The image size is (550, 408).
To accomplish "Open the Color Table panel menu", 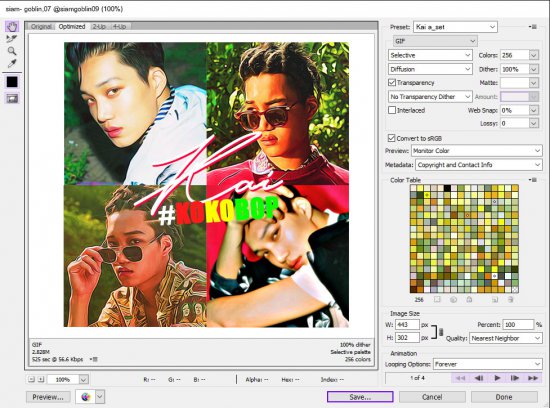I will (534, 180).
